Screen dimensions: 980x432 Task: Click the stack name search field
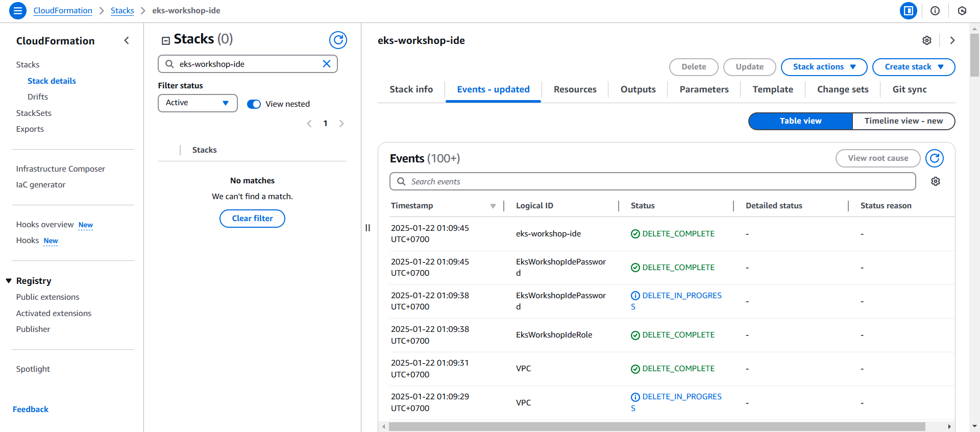click(x=248, y=64)
